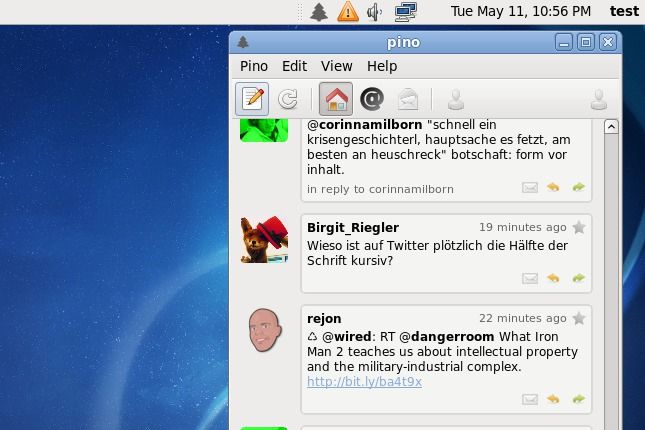Open direct messages with the envelope toolbar icon
The image size is (645, 430).
click(408, 100)
